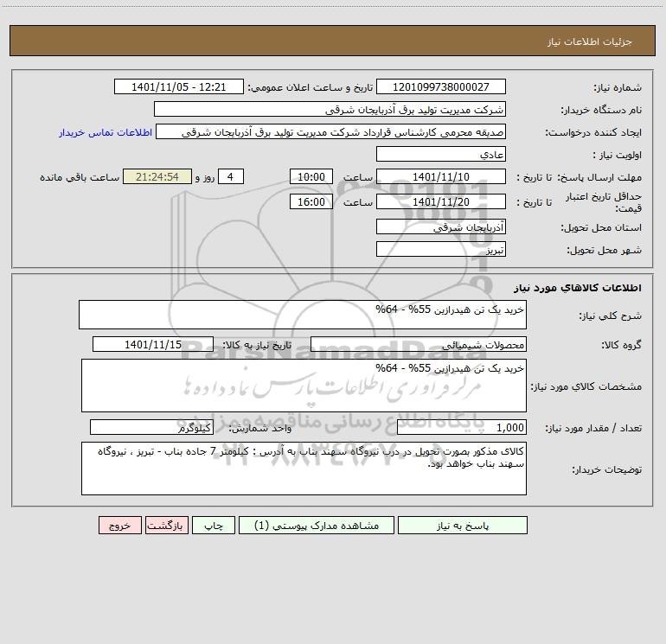This screenshot has height=644, width=666.
Task: Click the goods group field محصولات شیمیائی
Action: pos(419,344)
